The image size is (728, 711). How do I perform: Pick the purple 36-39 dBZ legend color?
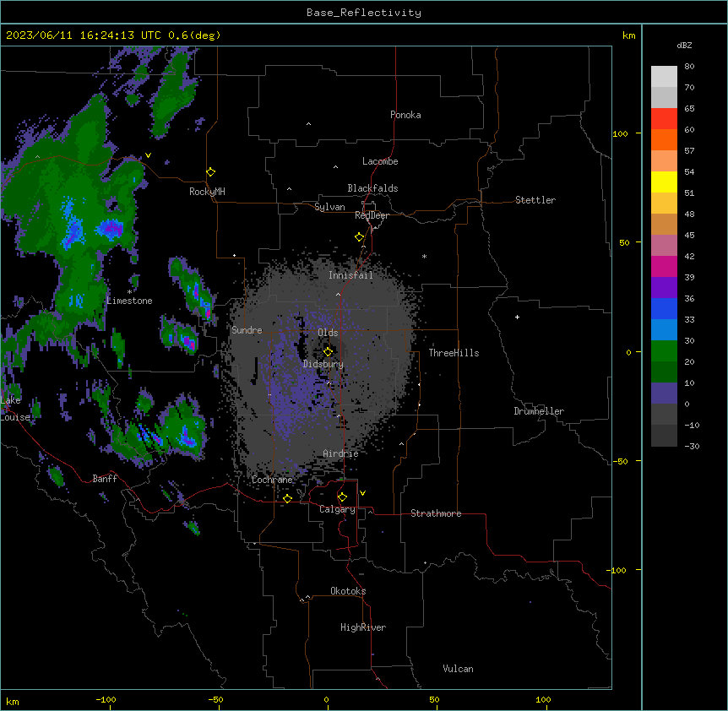pos(664,288)
